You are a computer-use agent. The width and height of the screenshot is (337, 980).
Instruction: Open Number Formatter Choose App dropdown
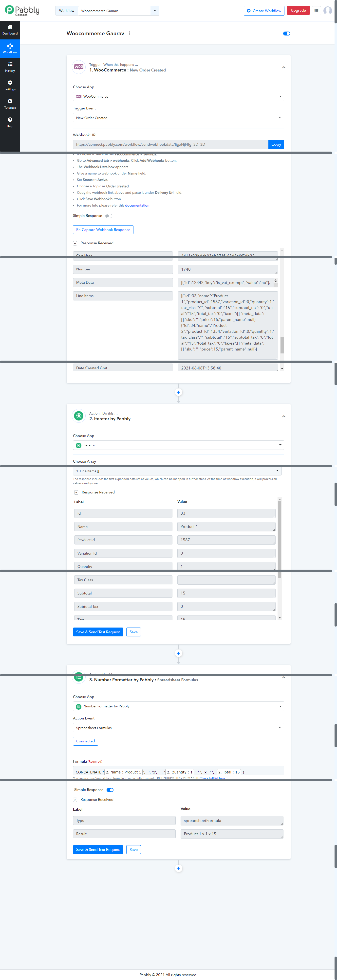click(x=178, y=706)
